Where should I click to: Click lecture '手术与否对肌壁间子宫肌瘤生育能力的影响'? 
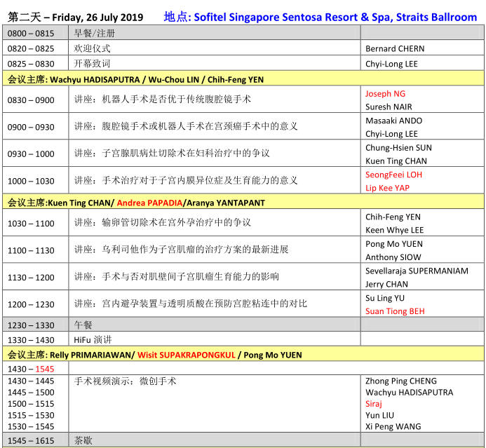pyautogui.click(x=190, y=276)
